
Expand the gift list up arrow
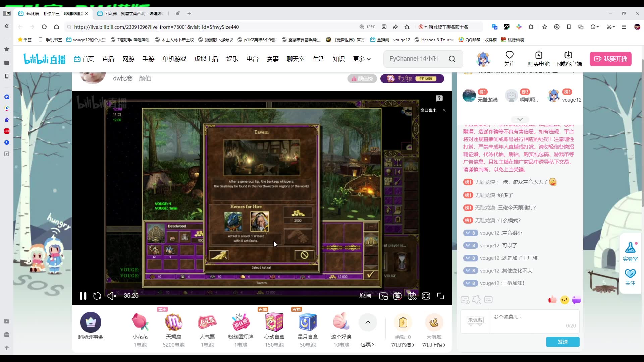pos(368,322)
